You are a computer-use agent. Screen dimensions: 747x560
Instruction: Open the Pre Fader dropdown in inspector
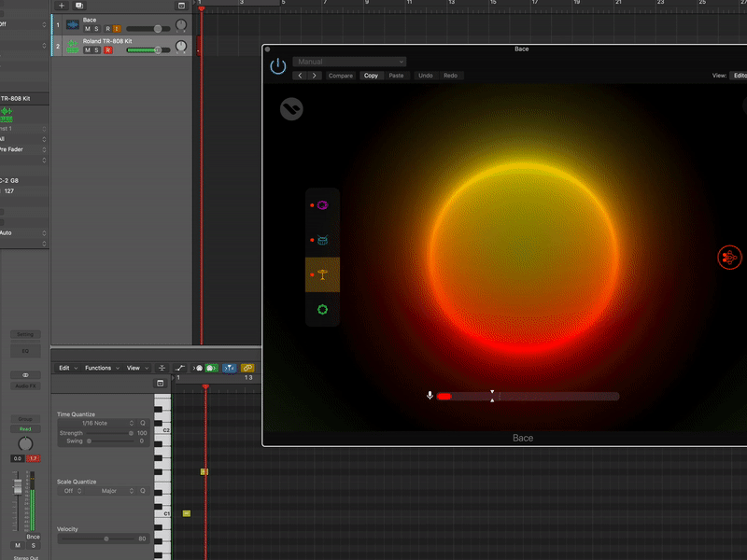point(22,149)
